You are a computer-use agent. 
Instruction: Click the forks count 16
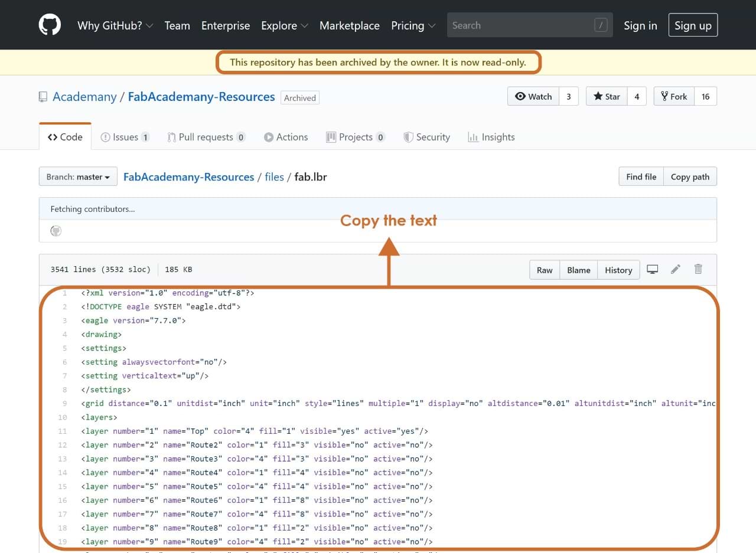coord(705,96)
